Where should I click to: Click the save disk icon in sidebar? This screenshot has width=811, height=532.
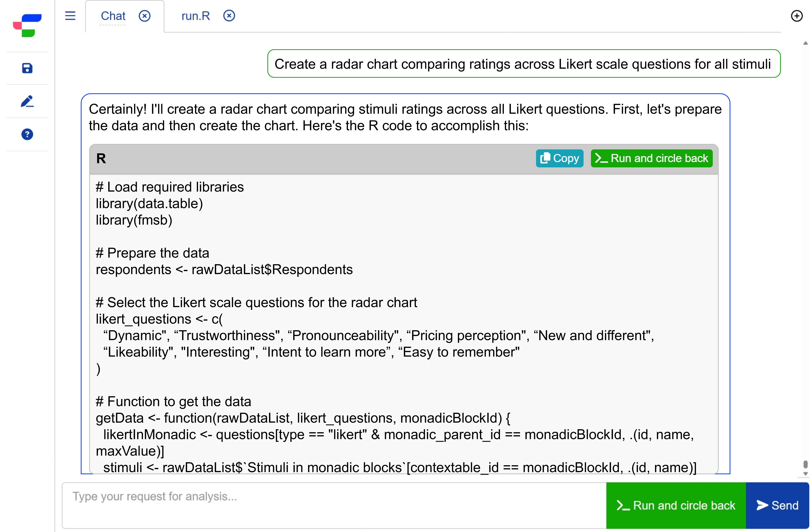click(27, 68)
